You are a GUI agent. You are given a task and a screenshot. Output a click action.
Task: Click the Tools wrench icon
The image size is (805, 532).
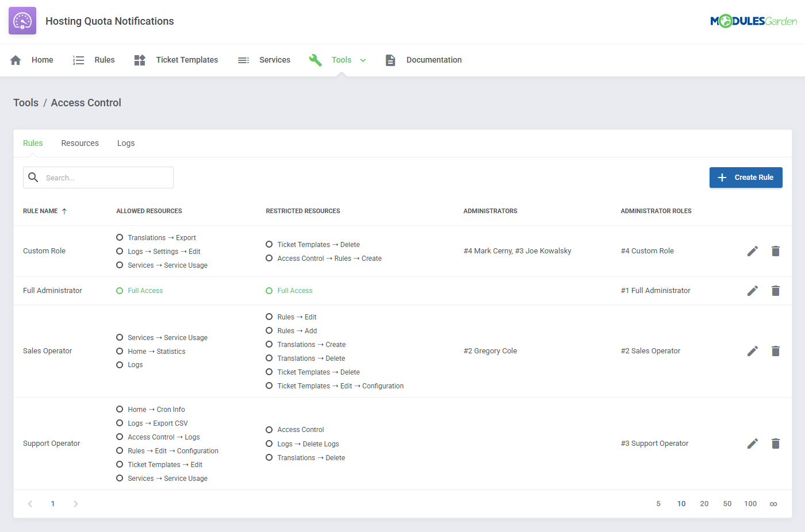coord(315,60)
